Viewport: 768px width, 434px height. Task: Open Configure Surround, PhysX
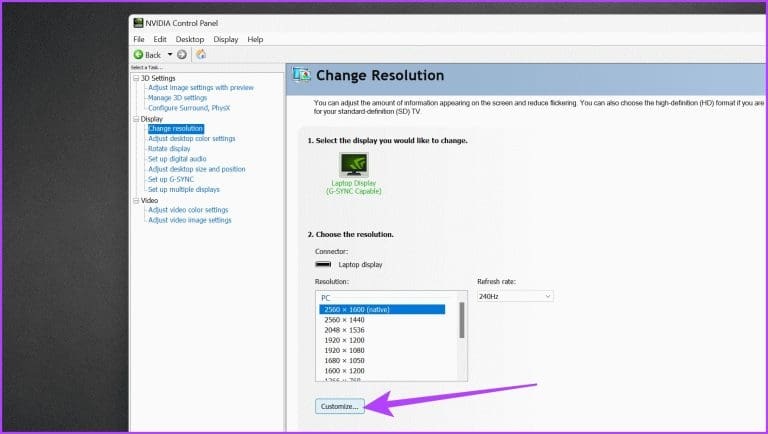[x=189, y=108]
